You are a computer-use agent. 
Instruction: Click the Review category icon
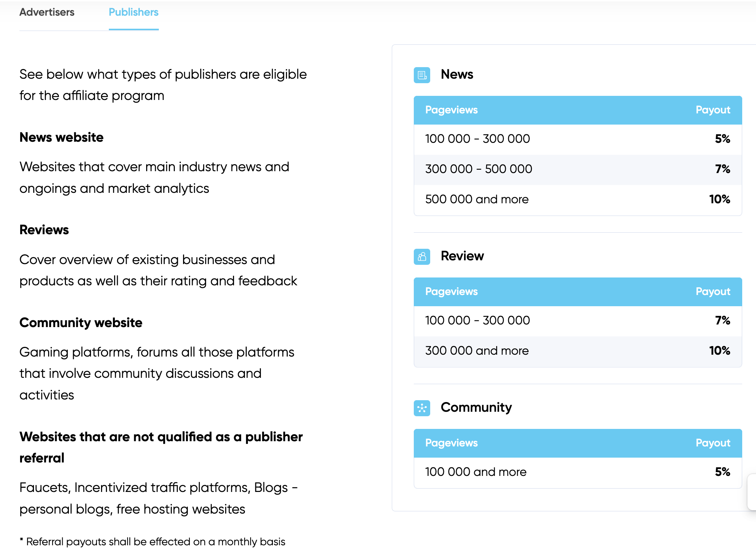(x=422, y=257)
